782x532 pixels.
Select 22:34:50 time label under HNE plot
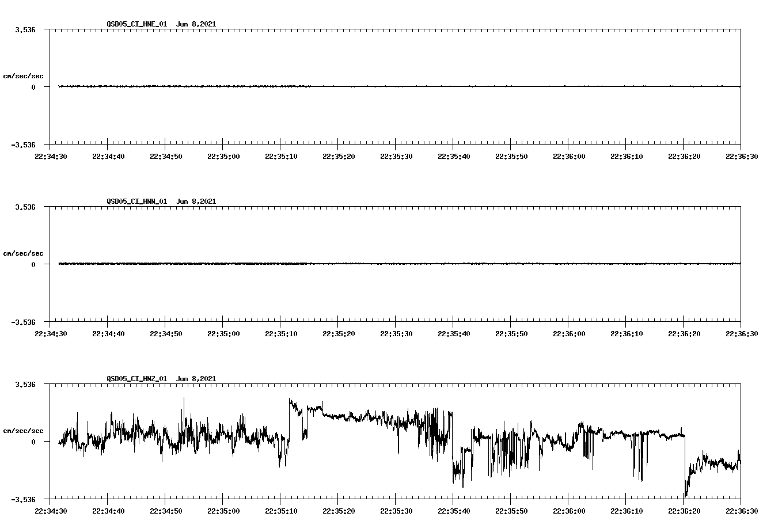[166, 157]
